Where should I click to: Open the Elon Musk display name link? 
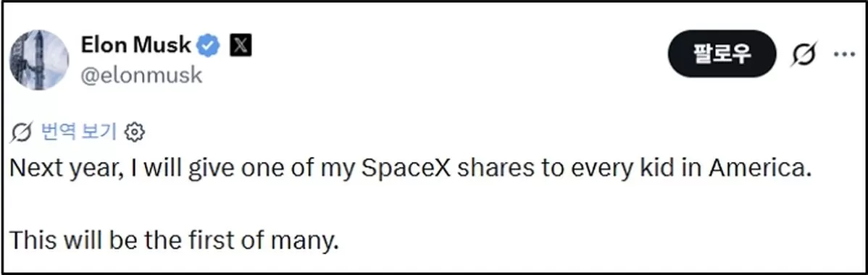point(136,45)
